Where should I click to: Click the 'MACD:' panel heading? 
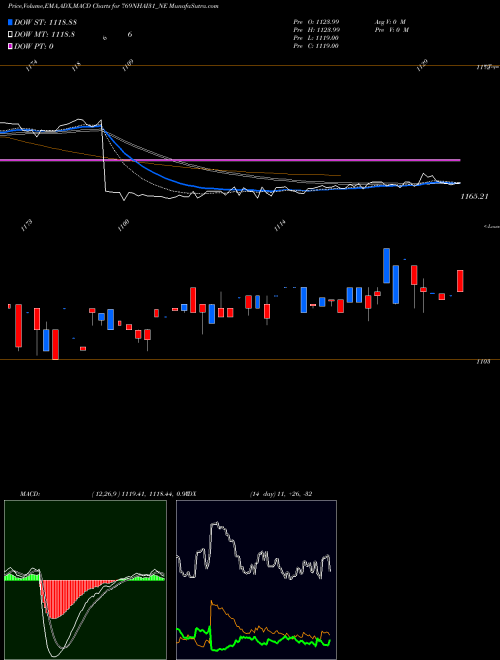click(30, 494)
